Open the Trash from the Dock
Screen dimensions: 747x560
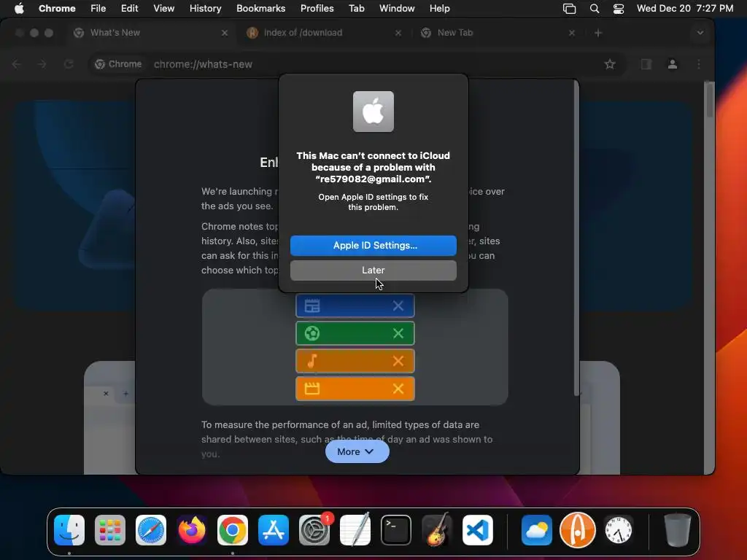(677, 530)
